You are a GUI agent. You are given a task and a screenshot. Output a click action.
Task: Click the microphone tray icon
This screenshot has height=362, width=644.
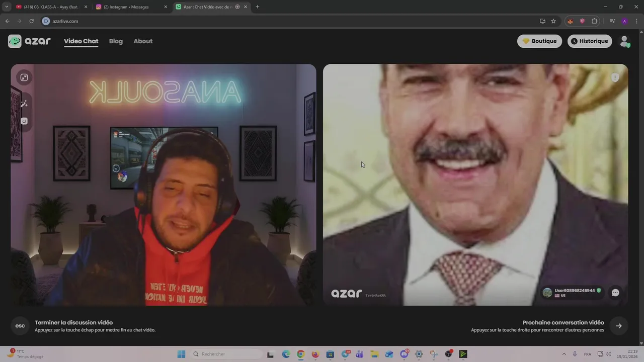pos(575,354)
